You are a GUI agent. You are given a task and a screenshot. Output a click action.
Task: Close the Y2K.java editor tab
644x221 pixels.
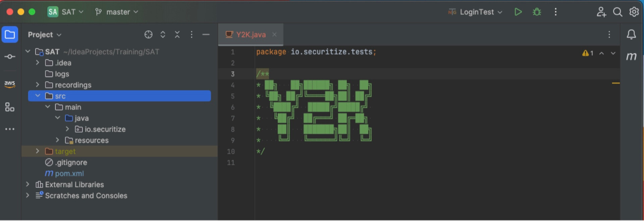pos(274,35)
